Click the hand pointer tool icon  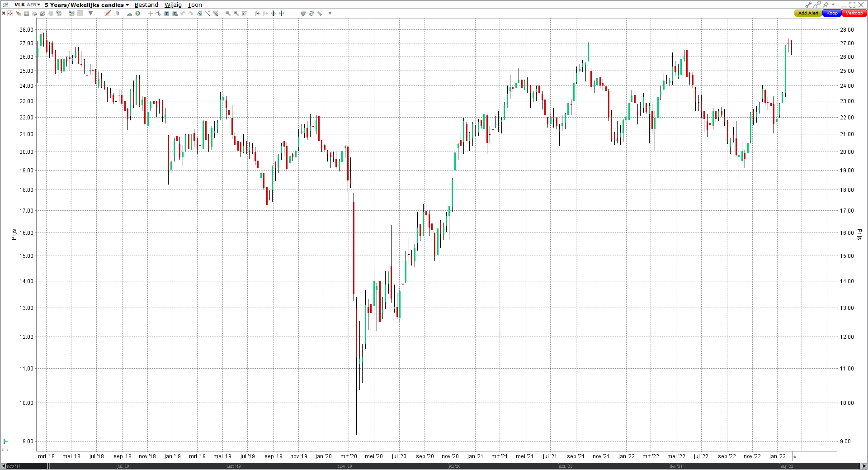18,13
